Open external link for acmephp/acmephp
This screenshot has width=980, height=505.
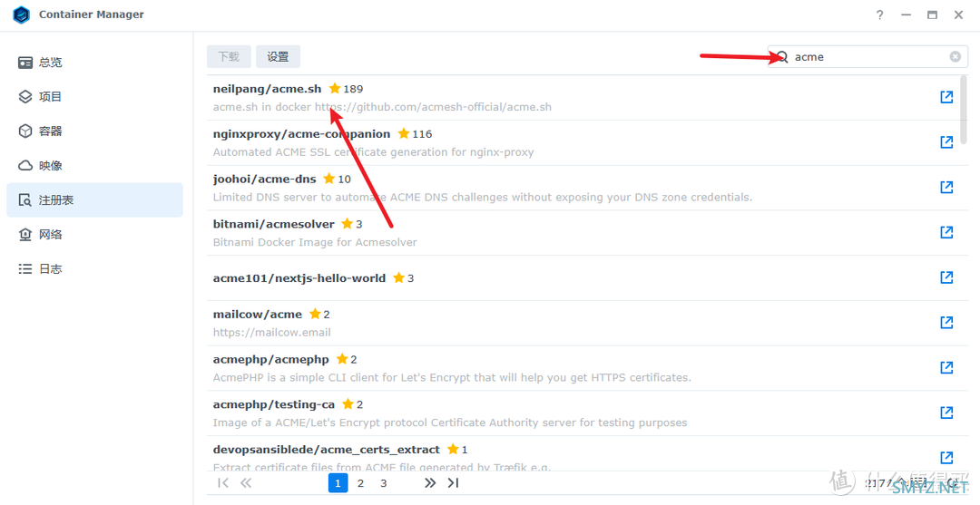[x=946, y=367]
